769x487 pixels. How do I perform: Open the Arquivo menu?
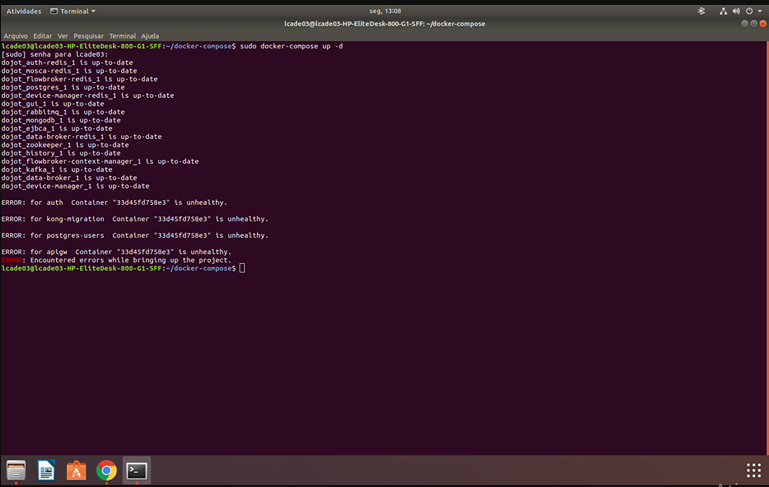[x=16, y=36]
